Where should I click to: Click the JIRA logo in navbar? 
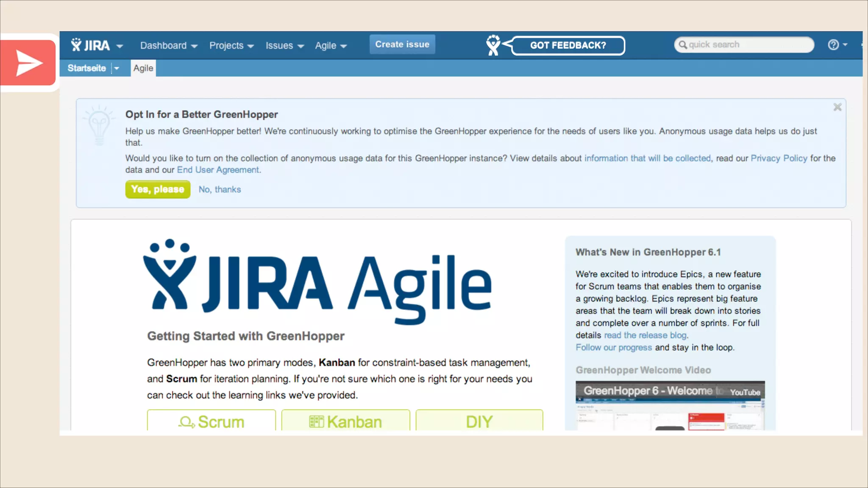point(91,45)
